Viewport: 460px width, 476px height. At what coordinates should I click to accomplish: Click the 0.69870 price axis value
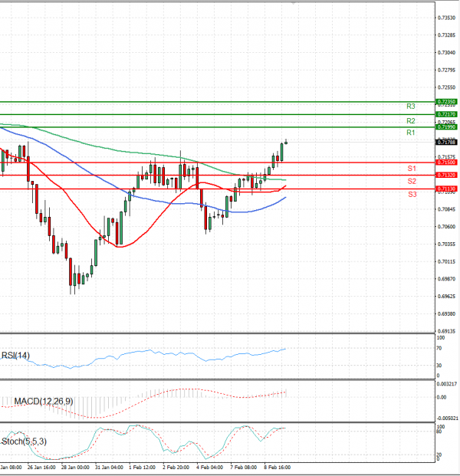point(446,279)
